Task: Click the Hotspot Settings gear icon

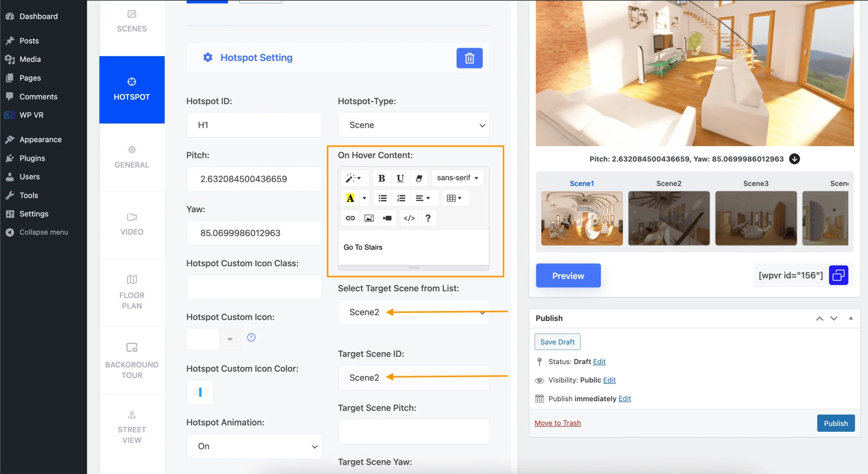Action: 208,57
